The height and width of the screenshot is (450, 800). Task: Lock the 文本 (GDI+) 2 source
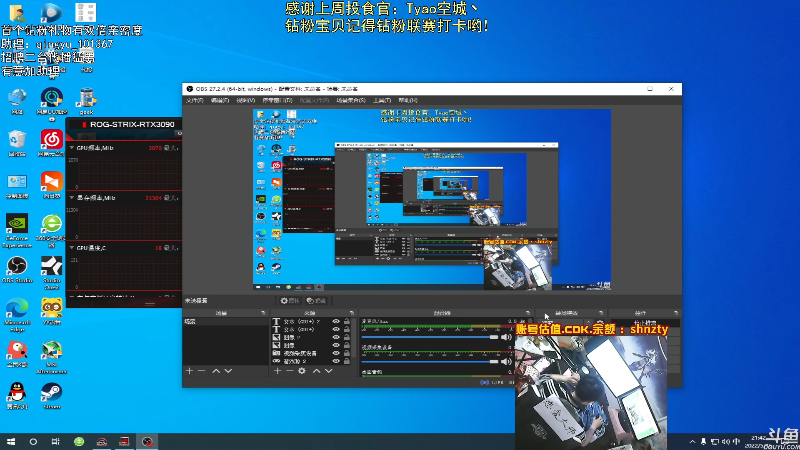point(347,321)
